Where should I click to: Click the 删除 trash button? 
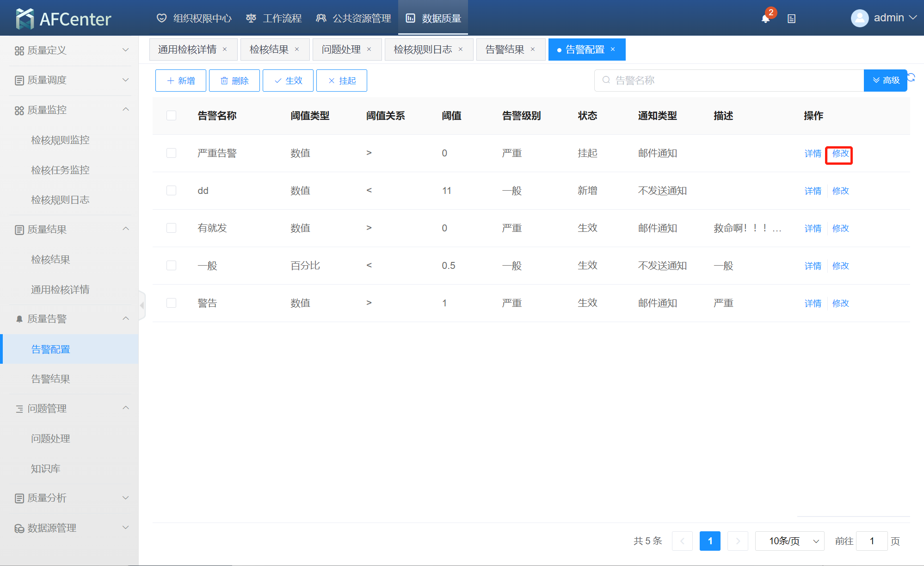[x=234, y=81]
